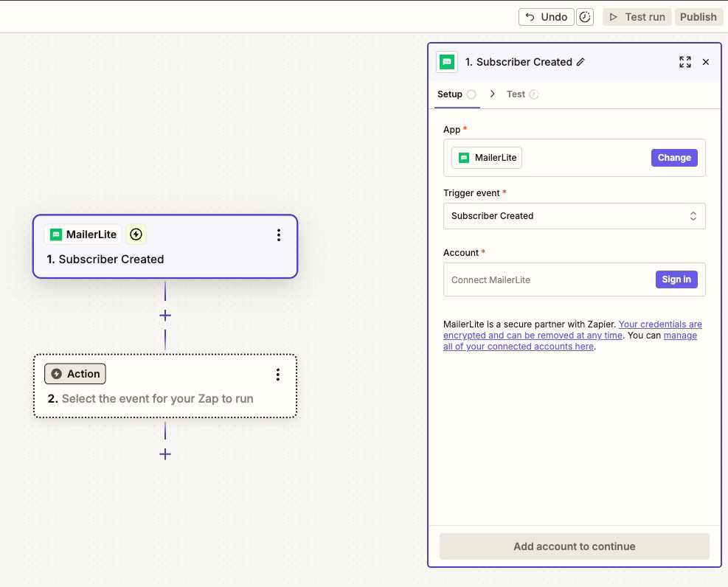728x587 pixels.
Task: Open the three-dot menu on MailerLite step
Action: pos(279,235)
